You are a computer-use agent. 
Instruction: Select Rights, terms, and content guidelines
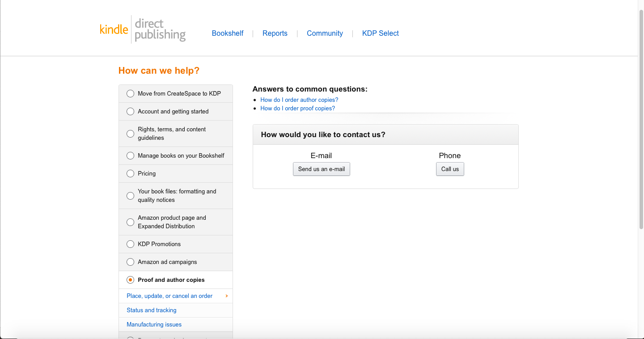(x=130, y=134)
